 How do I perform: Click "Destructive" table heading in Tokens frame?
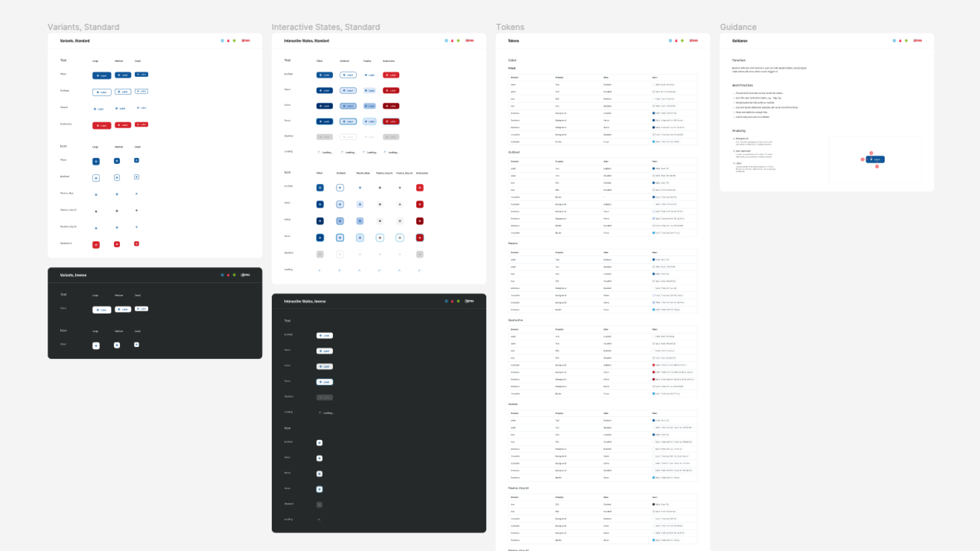[x=516, y=320]
